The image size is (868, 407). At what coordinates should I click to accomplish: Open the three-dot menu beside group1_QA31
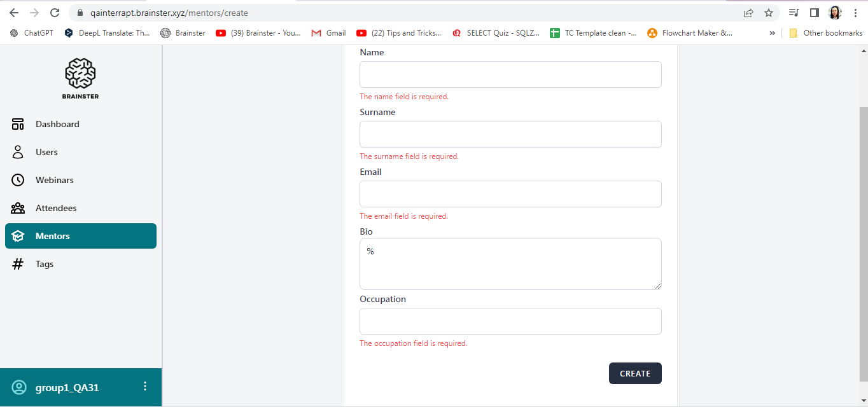(x=145, y=387)
